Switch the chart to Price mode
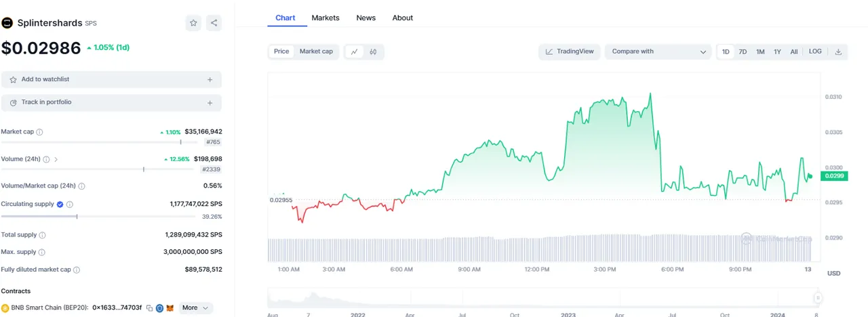The image size is (868, 317). (x=281, y=51)
